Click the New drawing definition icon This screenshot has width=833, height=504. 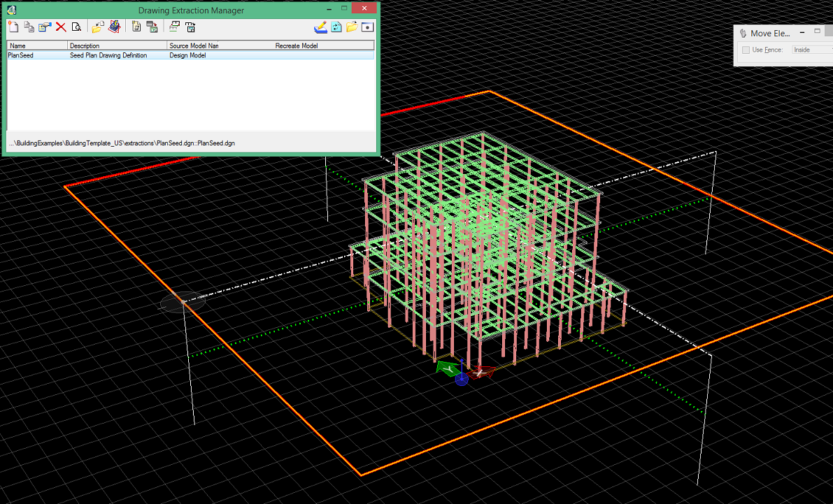coord(13,27)
